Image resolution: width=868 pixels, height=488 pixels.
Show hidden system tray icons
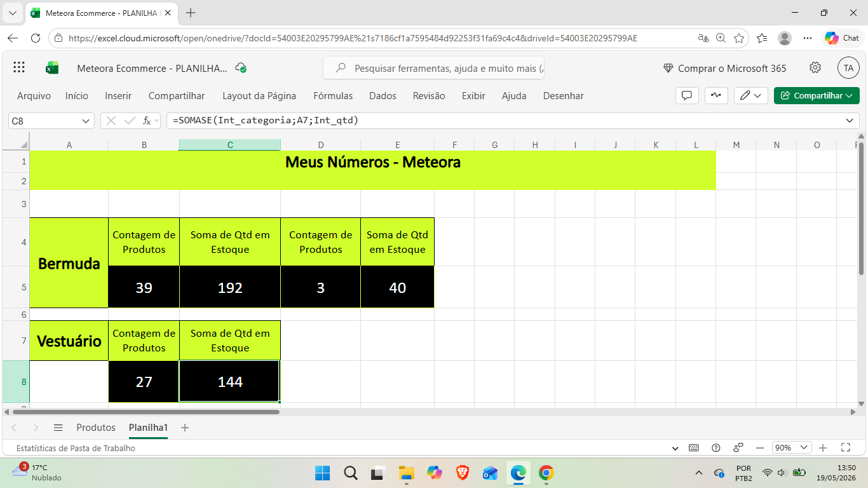click(x=699, y=473)
